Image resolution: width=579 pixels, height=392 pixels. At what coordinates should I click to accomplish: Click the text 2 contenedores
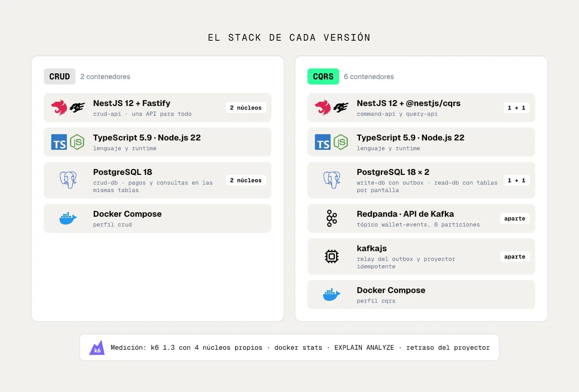point(105,77)
